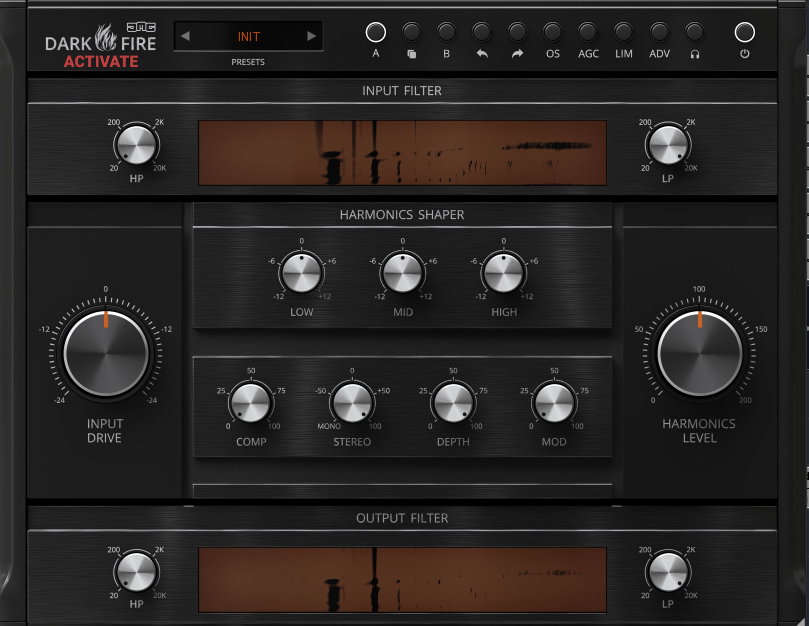
Task: Select the A state button
Action: pos(376,32)
